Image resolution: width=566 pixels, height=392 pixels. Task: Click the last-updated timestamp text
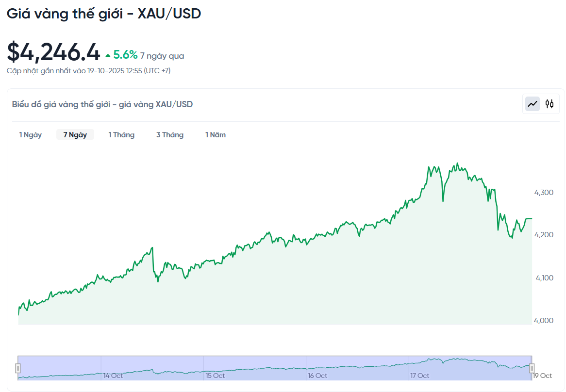[89, 71]
